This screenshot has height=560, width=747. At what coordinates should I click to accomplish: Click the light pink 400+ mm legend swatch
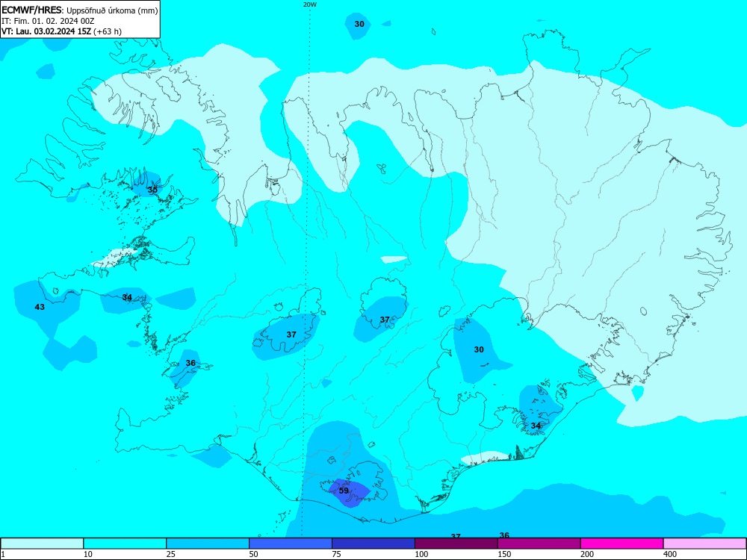(705, 544)
